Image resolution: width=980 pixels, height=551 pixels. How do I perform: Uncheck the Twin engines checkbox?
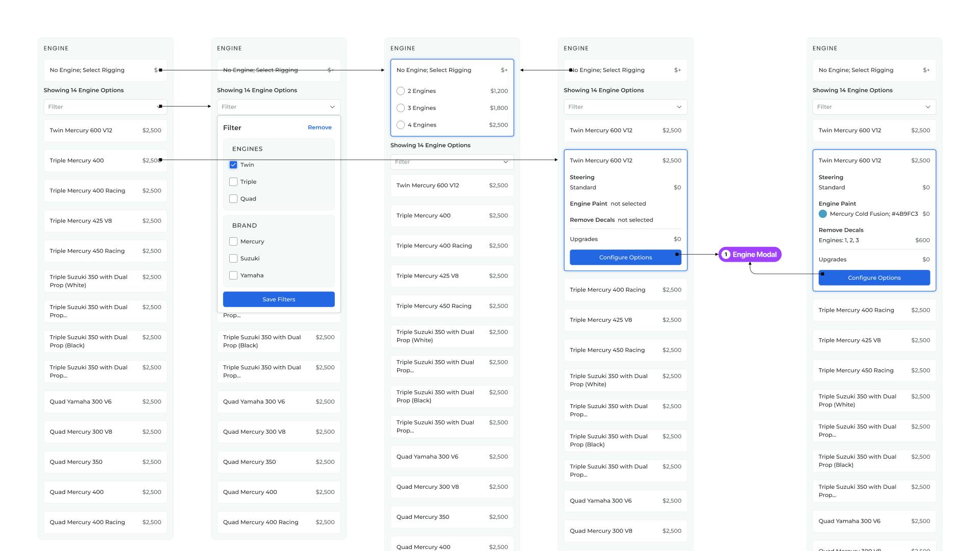coord(233,165)
